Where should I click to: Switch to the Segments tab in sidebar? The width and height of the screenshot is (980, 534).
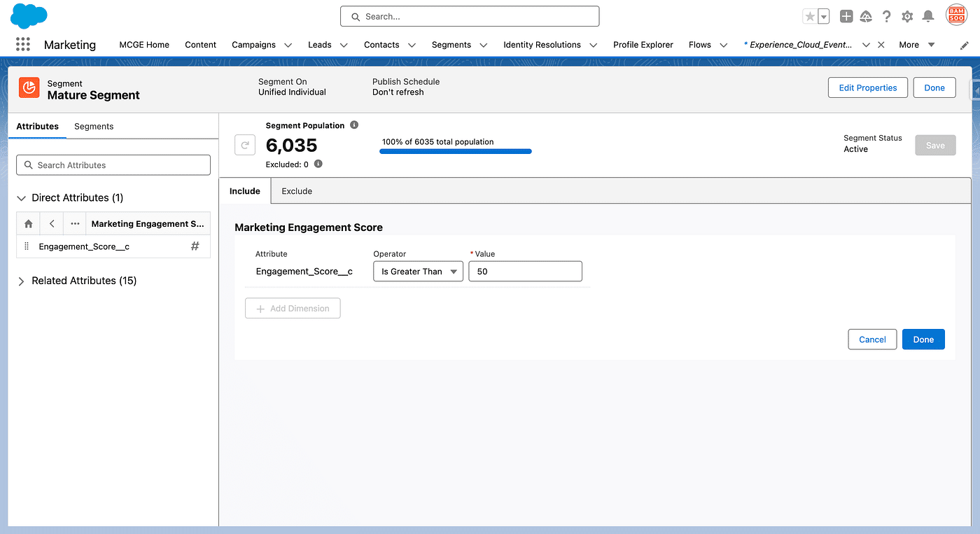click(94, 127)
